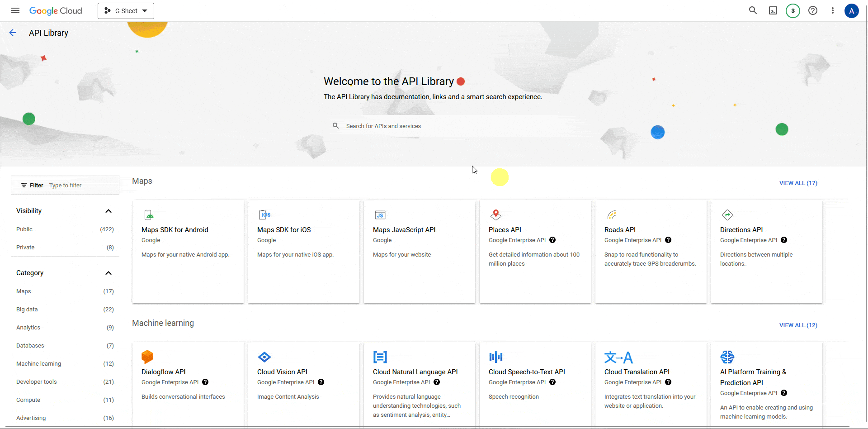The height and width of the screenshot is (429, 868).
Task: Filter by Public visibility (422)
Action: pyautogui.click(x=24, y=229)
